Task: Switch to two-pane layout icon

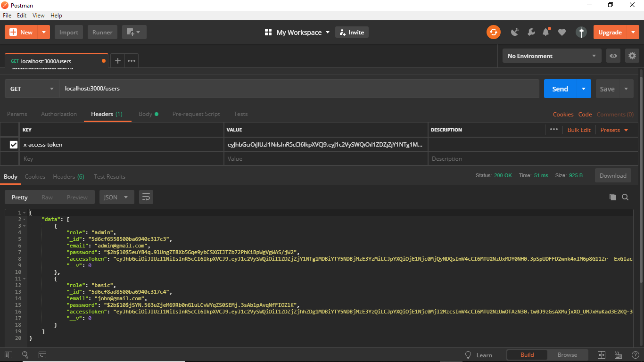Action: (x=601, y=355)
